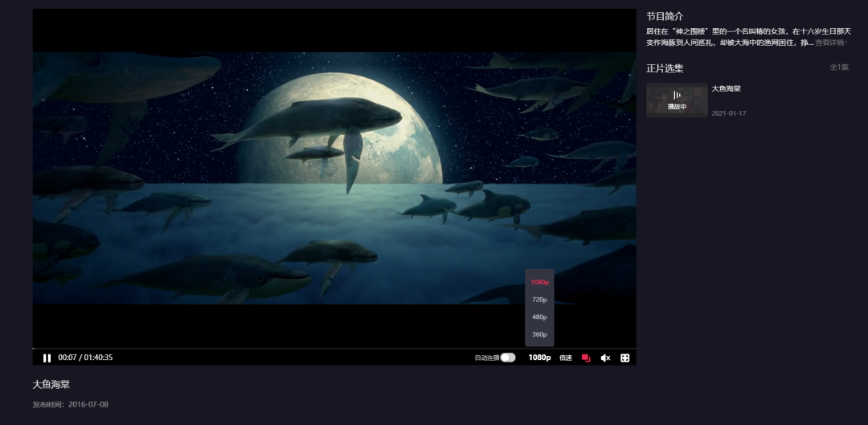Click the 大鱼海棠 episode thumbnail showing 播放中
Screen dimensions: 868x425
tap(677, 100)
